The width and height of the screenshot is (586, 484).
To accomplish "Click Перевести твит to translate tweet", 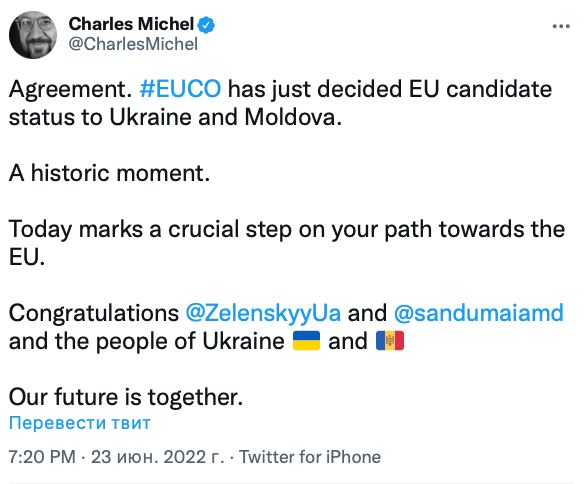I will 80,423.
